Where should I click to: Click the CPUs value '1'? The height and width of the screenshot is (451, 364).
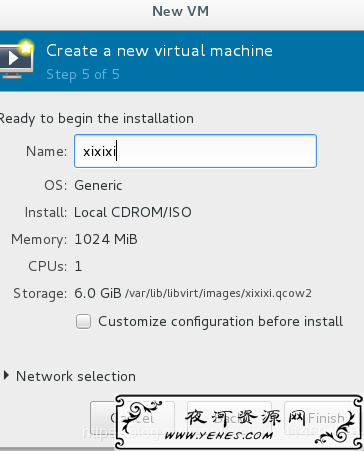point(78,266)
